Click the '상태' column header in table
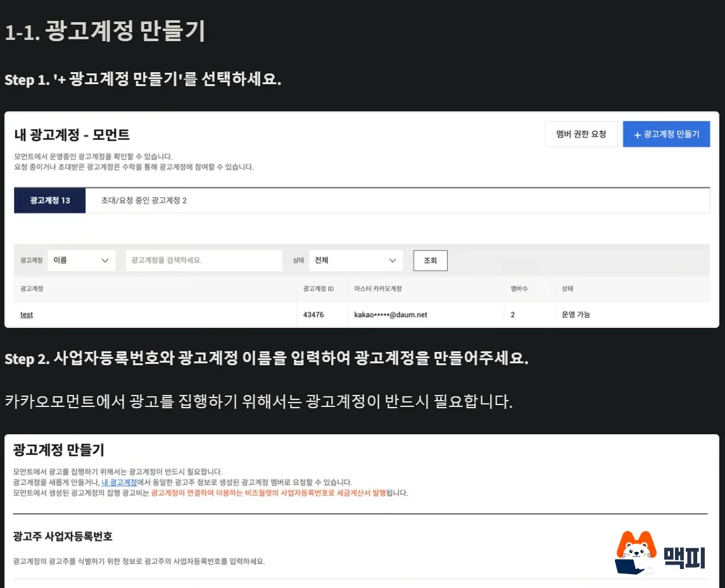 point(567,289)
